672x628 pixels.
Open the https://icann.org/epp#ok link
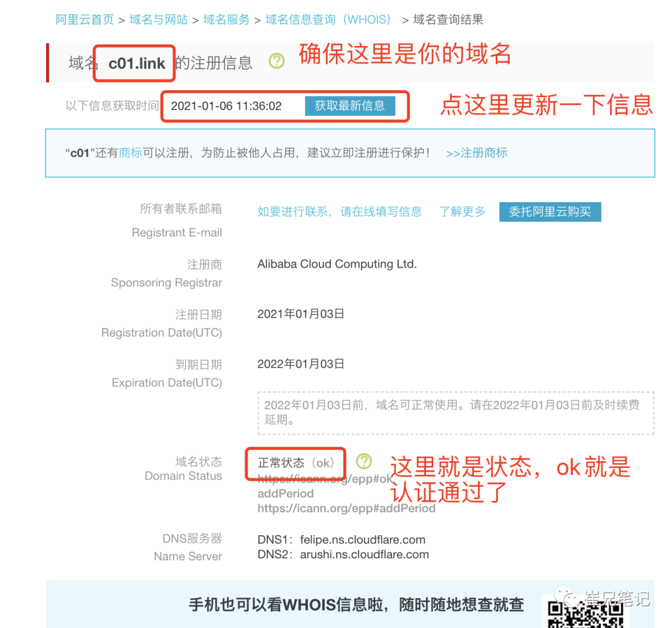(x=325, y=479)
